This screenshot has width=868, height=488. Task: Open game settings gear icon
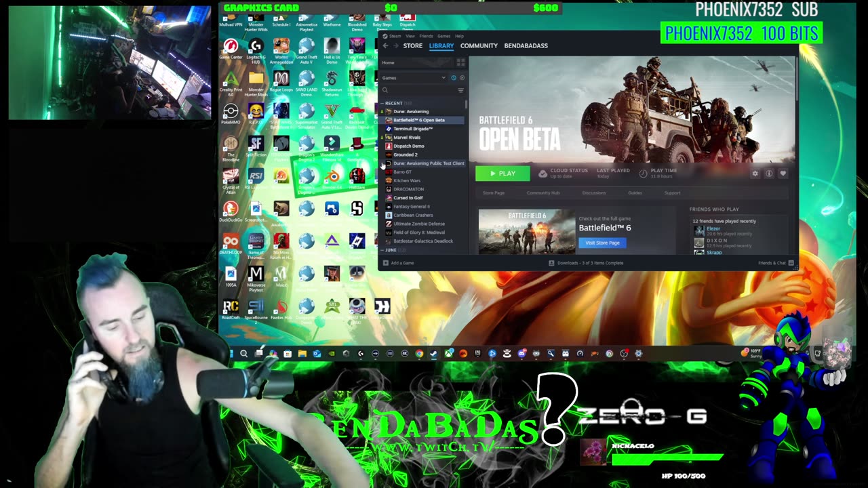pos(755,174)
